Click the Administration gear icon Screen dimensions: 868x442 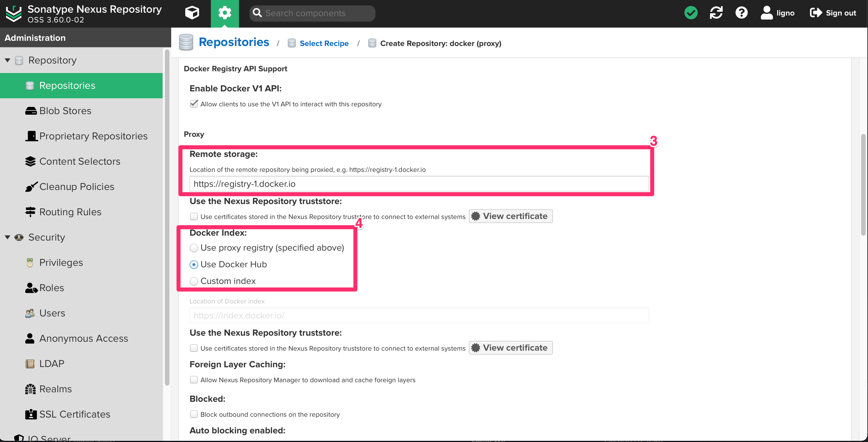[x=225, y=13]
